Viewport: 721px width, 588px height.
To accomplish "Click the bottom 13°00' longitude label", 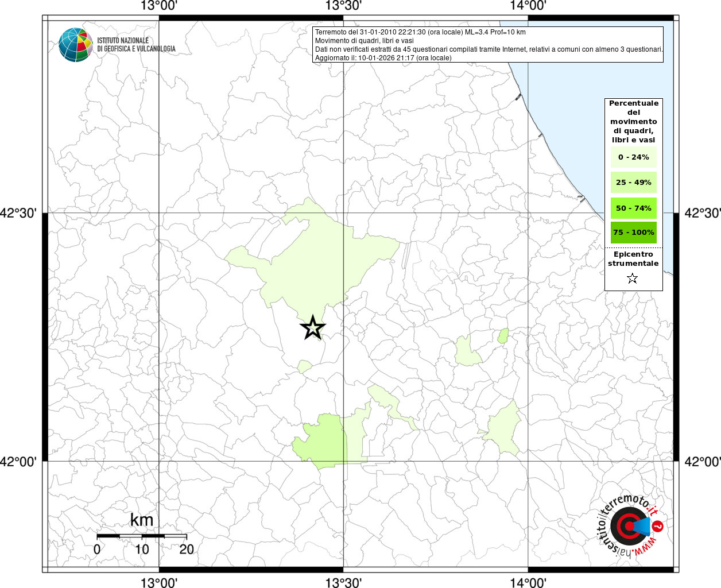I will [159, 583].
